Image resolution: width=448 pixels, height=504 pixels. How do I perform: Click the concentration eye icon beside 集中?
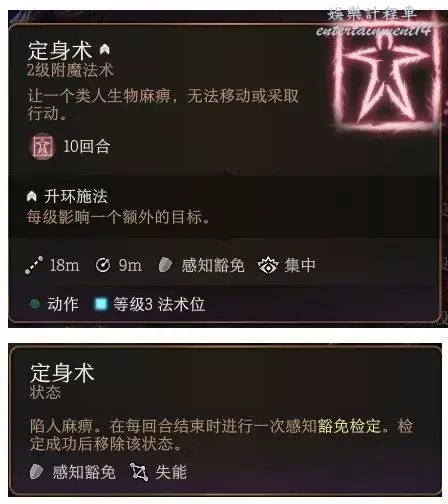click(268, 265)
